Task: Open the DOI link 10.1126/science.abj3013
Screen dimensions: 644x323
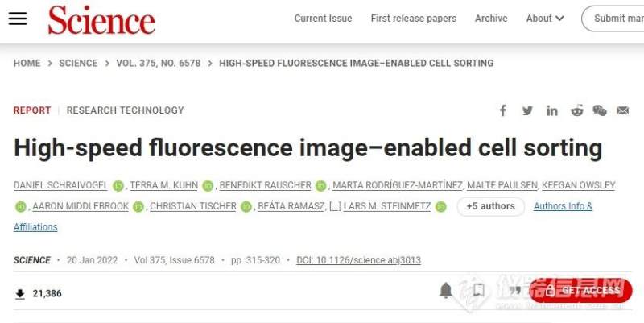Action: 358,260
